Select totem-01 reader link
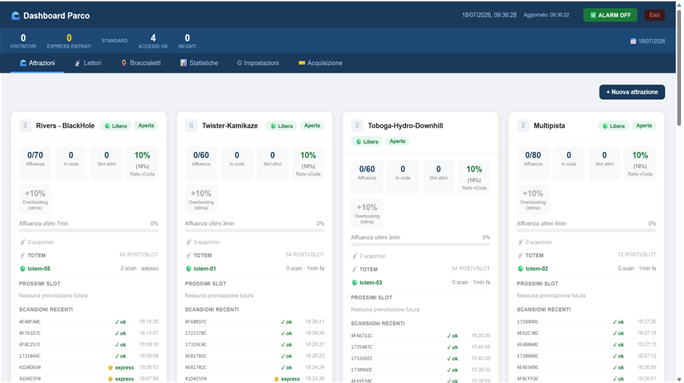Screen dimensions: 684x383 click(x=205, y=269)
